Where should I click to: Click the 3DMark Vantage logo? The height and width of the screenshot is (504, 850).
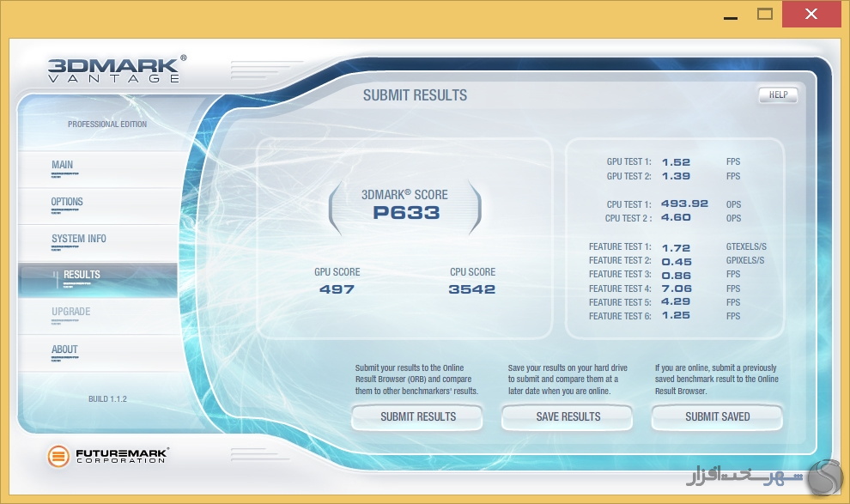[x=116, y=70]
